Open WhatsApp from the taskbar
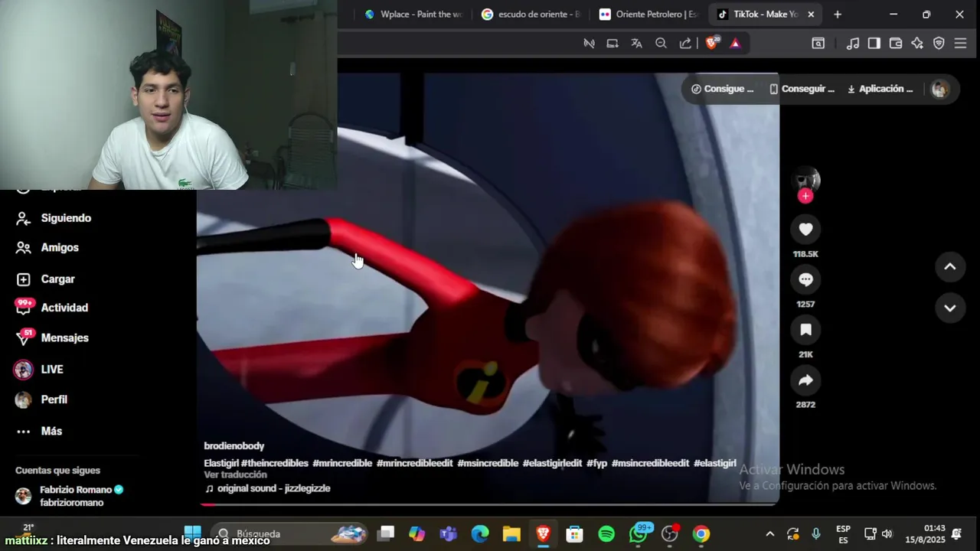Viewport: 980px width, 551px height. point(639,534)
